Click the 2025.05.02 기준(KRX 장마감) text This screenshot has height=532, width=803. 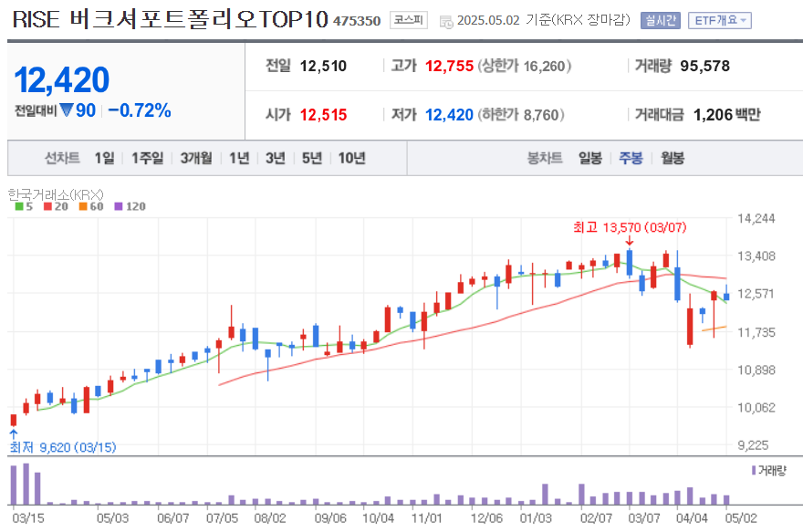543,20
